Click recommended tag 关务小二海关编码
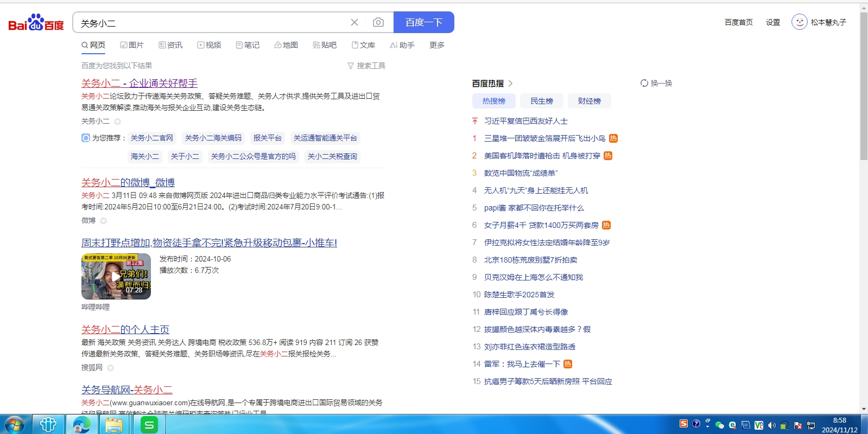Image resolution: width=868 pixels, height=434 pixels. 213,138
